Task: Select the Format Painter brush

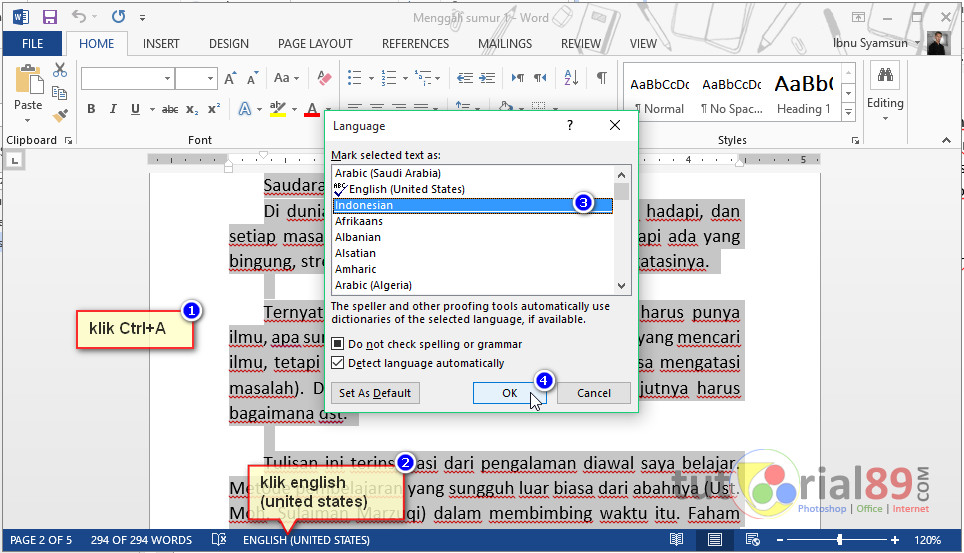Action: tap(60, 115)
